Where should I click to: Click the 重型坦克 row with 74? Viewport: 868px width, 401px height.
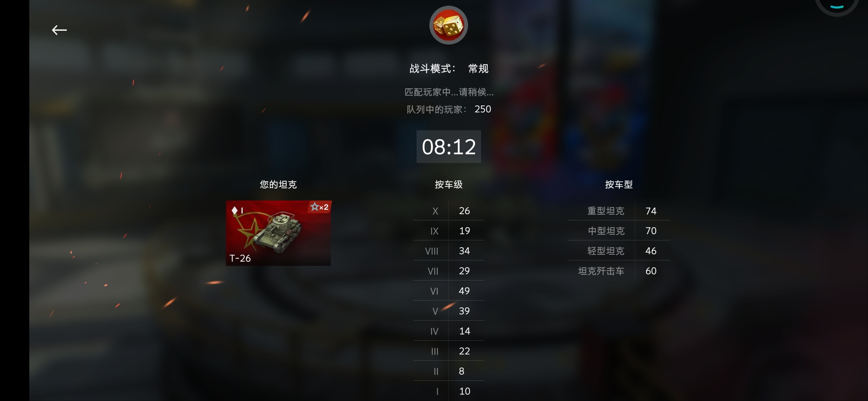click(619, 211)
